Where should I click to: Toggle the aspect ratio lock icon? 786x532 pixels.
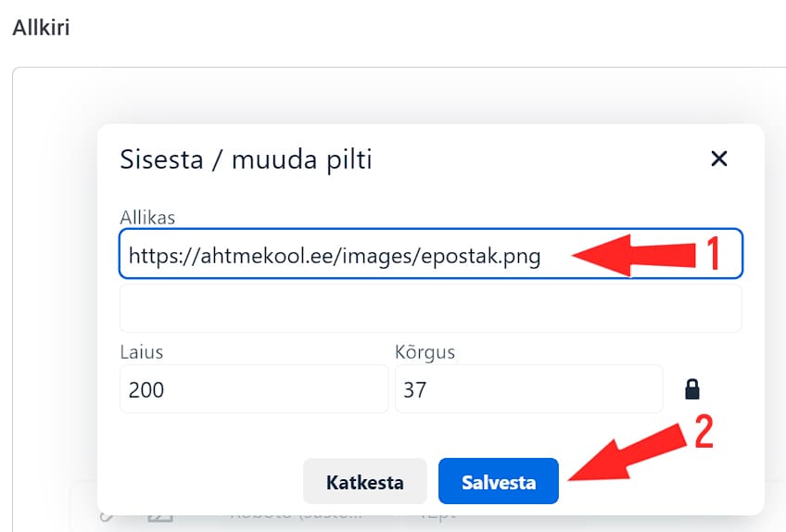click(691, 389)
